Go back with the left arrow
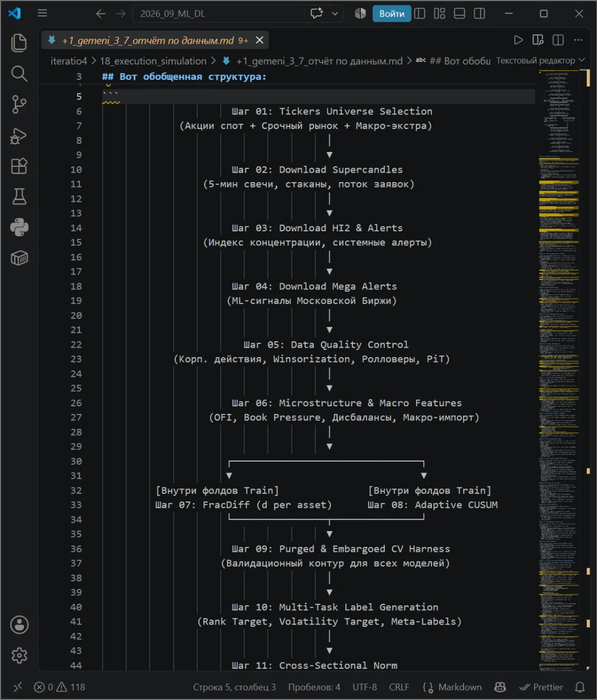The image size is (597, 700). (101, 14)
